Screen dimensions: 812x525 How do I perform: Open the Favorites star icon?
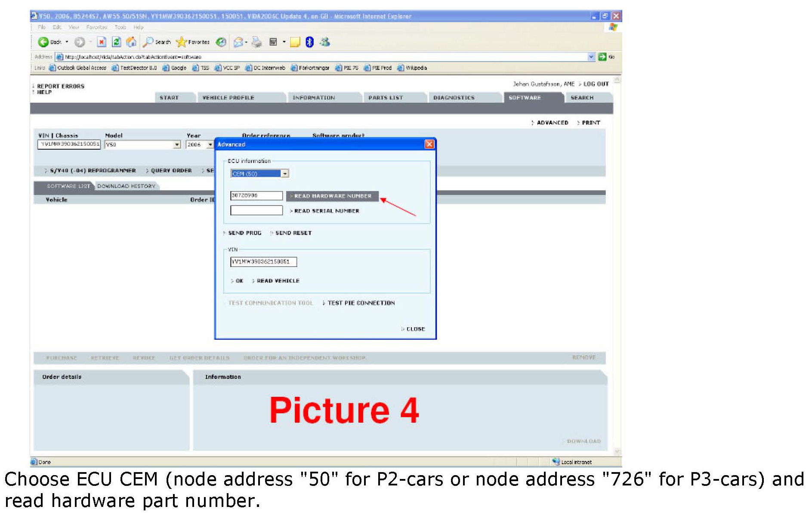[x=181, y=42]
